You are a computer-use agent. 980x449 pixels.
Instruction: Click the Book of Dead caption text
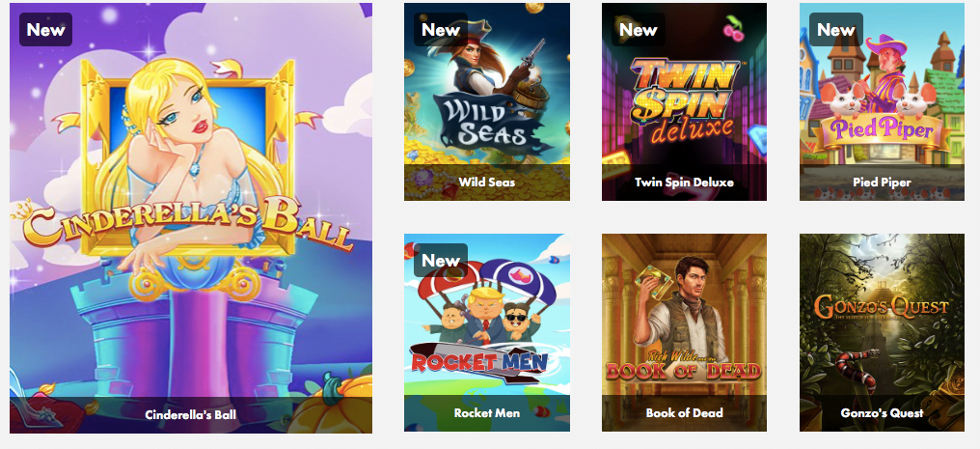[685, 413]
